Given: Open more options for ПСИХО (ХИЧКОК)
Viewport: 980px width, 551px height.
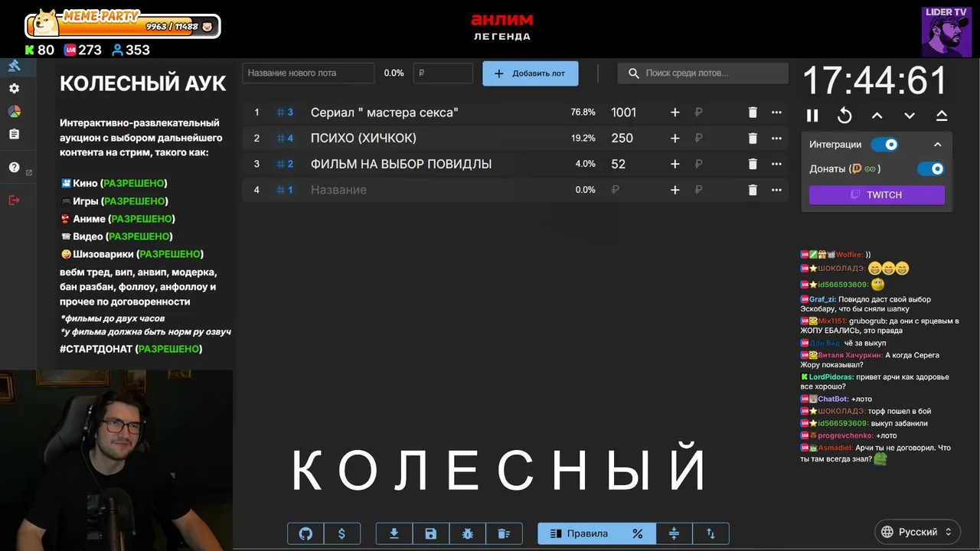Looking at the screenshot, I should pos(776,139).
